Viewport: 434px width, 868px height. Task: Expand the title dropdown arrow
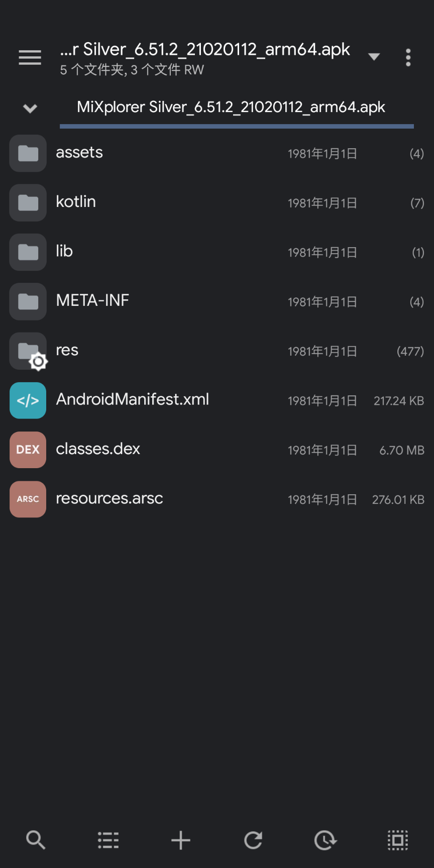click(374, 57)
